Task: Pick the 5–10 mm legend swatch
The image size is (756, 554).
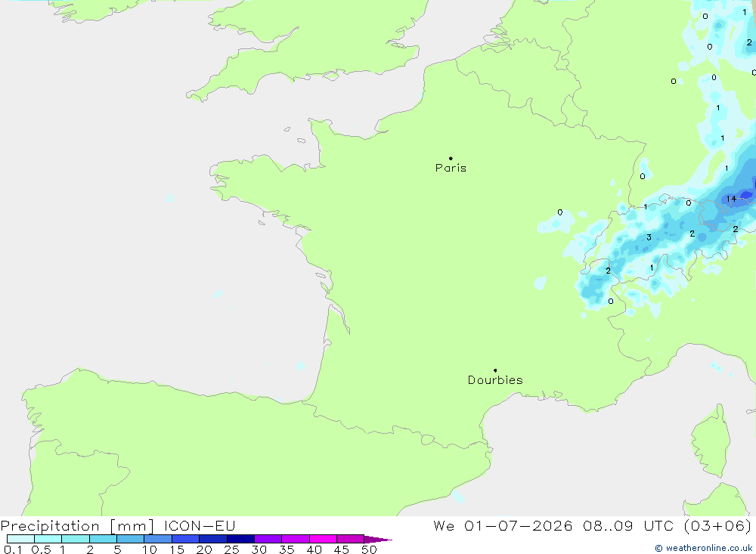Action: click(x=131, y=539)
